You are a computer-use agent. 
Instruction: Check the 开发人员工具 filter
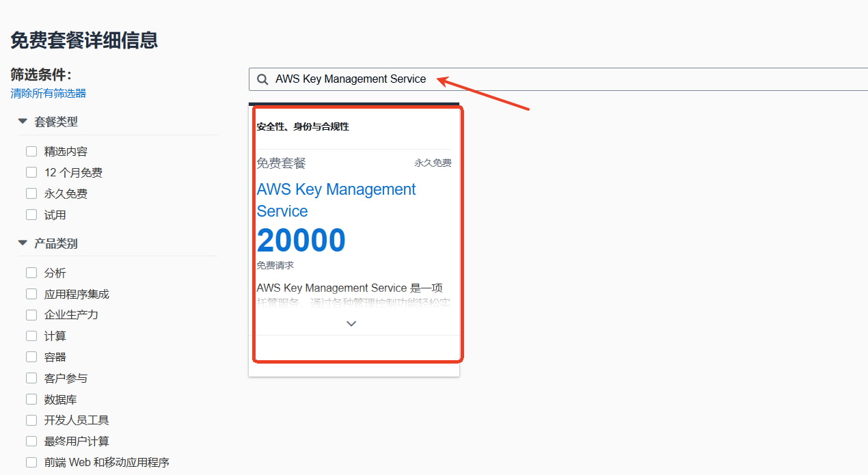(31, 420)
